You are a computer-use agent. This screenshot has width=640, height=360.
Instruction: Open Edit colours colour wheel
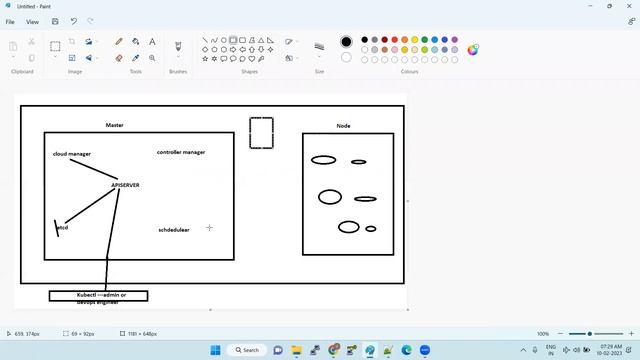click(473, 50)
